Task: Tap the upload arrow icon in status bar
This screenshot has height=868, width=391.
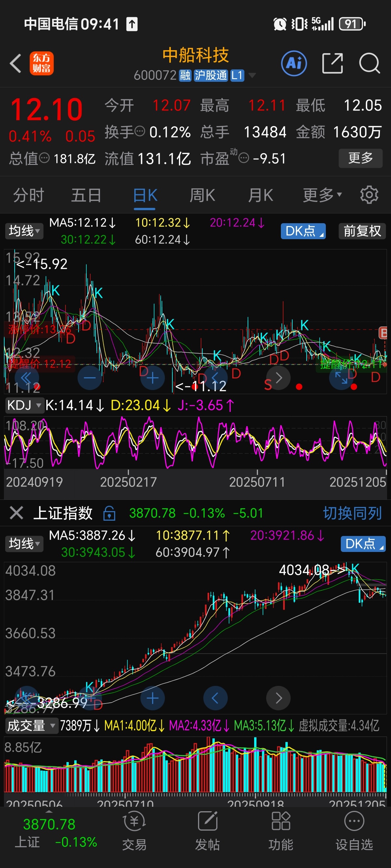Action: pyautogui.click(x=132, y=24)
